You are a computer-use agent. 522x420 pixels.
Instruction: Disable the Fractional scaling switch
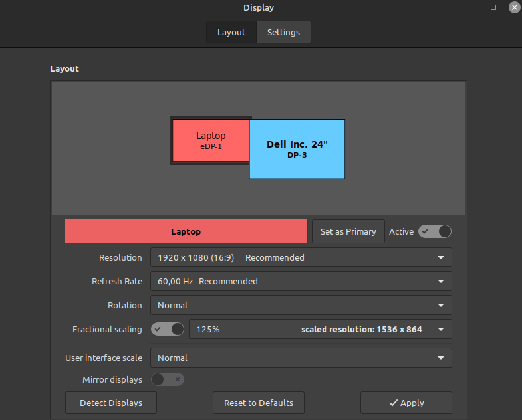tap(168, 329)
